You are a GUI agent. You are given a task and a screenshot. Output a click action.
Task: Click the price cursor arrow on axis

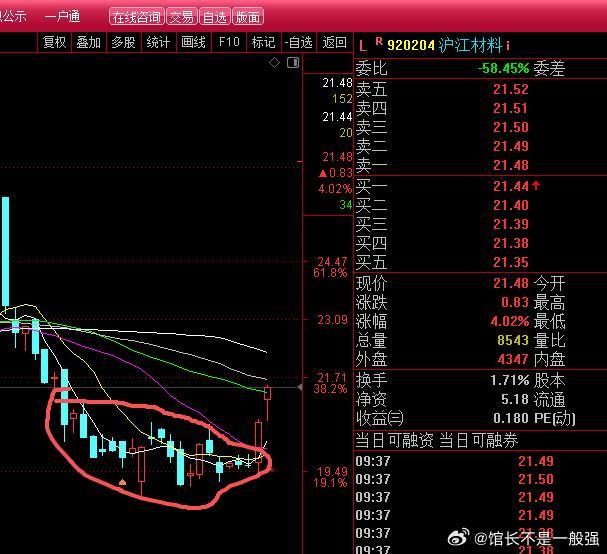tap(300, 387)
